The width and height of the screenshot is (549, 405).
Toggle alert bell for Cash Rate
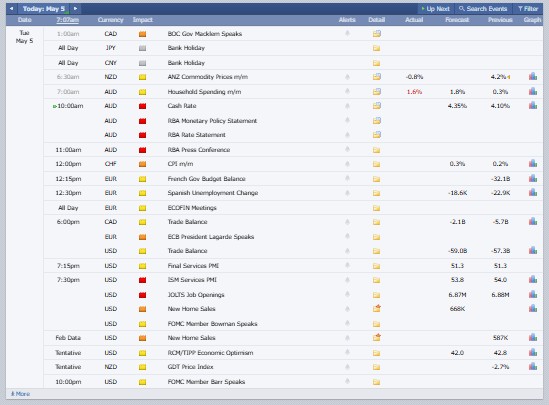347,105
